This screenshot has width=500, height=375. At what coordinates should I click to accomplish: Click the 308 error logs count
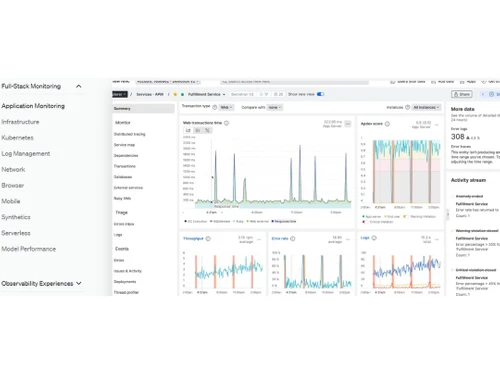(458, 137)
